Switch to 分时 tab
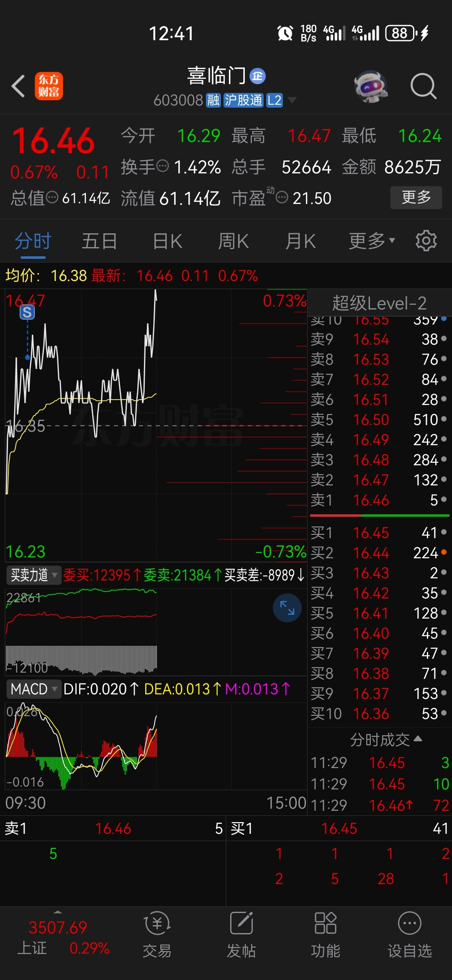 click(33, 241)
